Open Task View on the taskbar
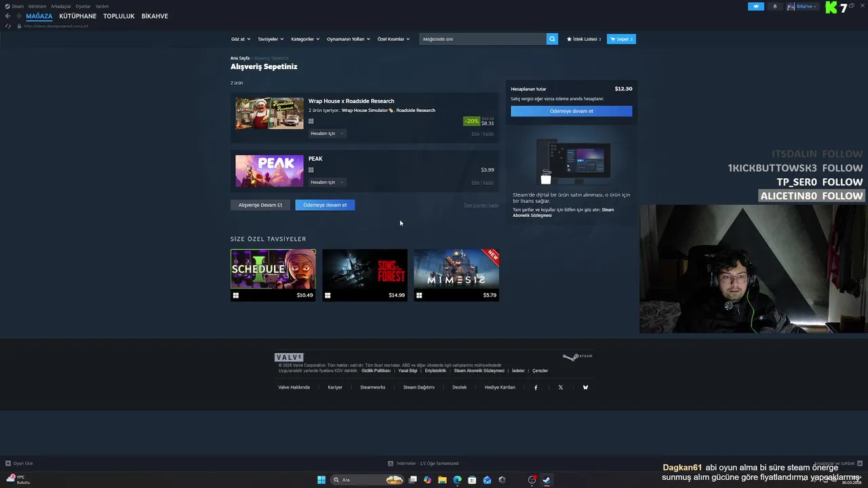 point(412,480)
